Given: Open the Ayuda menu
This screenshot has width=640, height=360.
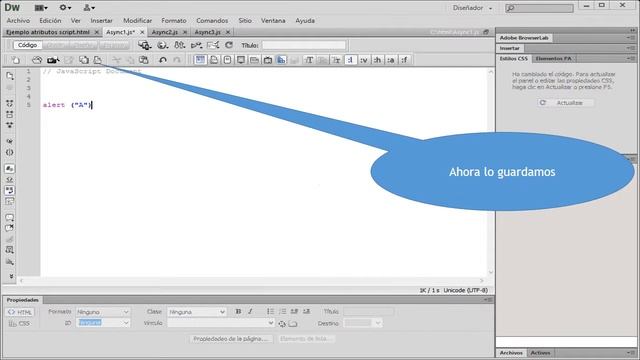Looking at the screenshot, I should pyautogui.click(x=305, y=20).
